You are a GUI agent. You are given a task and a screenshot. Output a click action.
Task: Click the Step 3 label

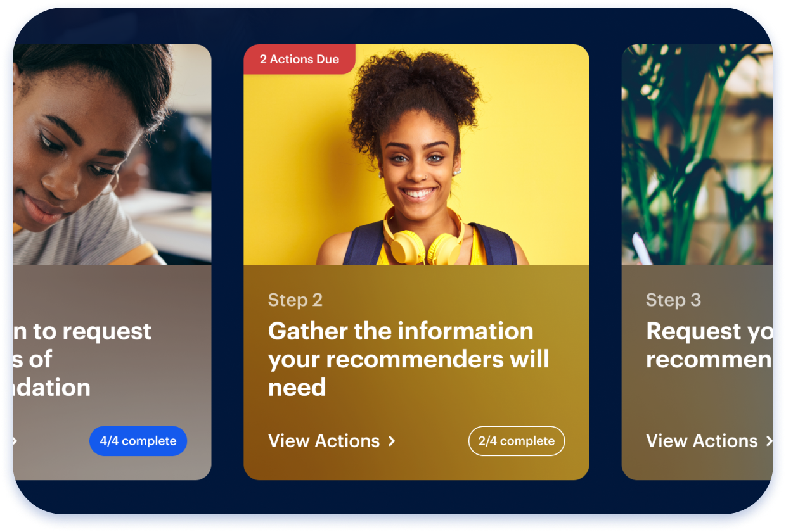[673, 300]
